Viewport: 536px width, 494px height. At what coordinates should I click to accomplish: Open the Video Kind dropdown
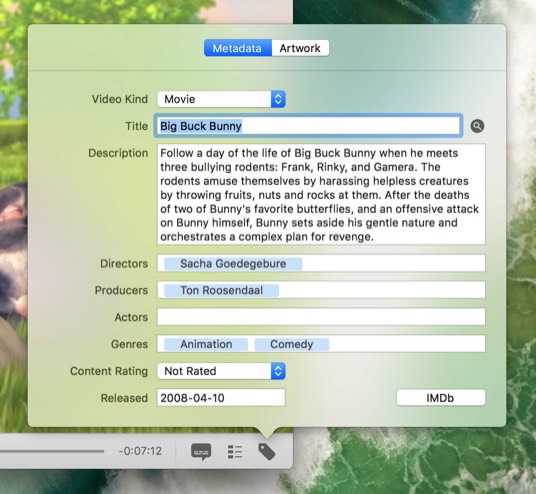(221, 99)
